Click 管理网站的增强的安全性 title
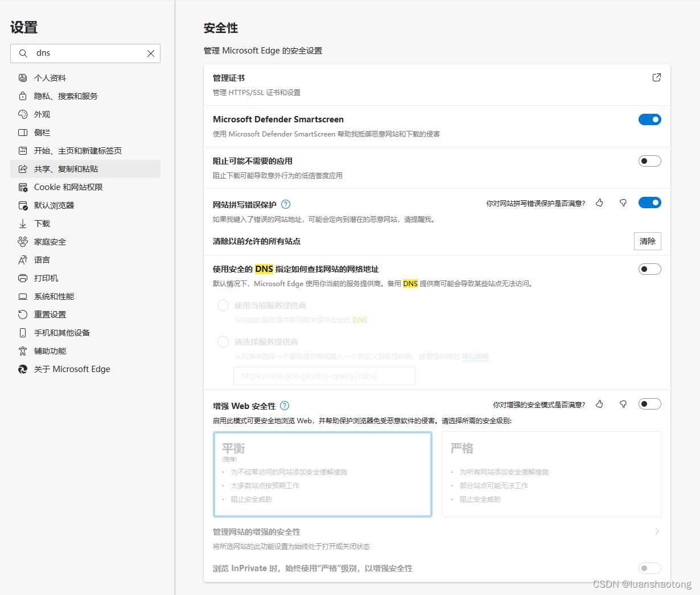Screen dimensions: 700x595 pyautogui.click(x=257, y=532)
